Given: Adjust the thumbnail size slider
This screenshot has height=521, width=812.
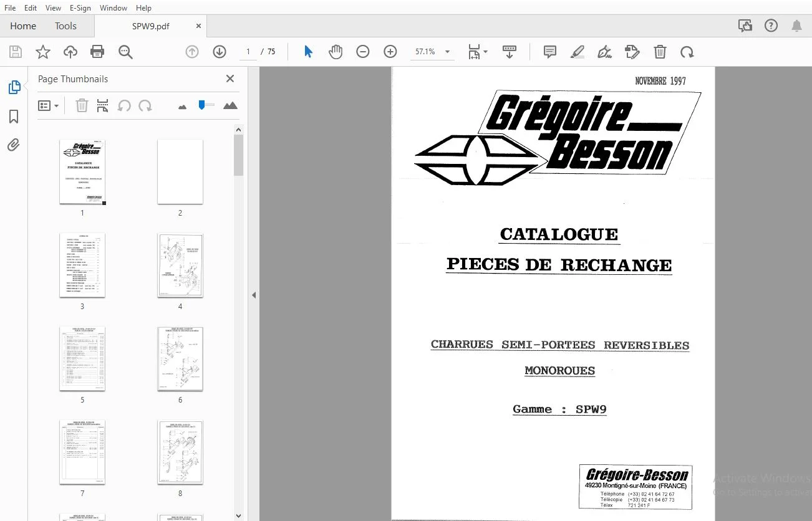Looking at the screenshot, I should tap(202, 105).
